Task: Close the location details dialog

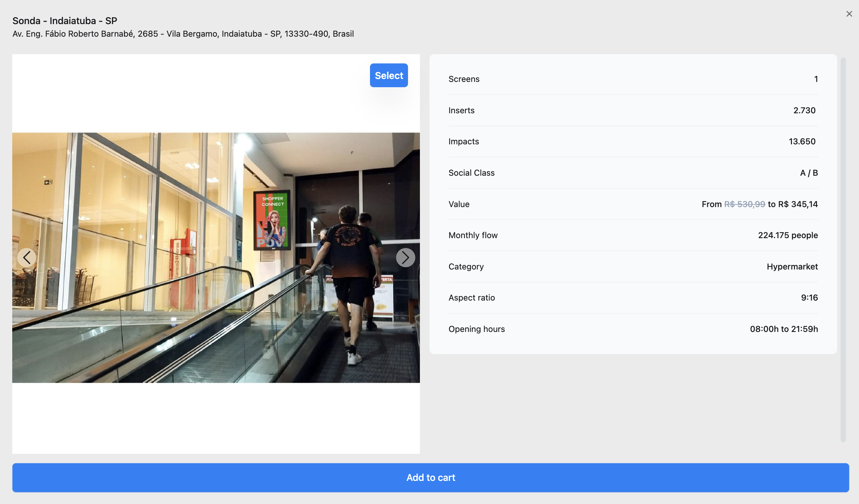Action: [x=849, y=14]
